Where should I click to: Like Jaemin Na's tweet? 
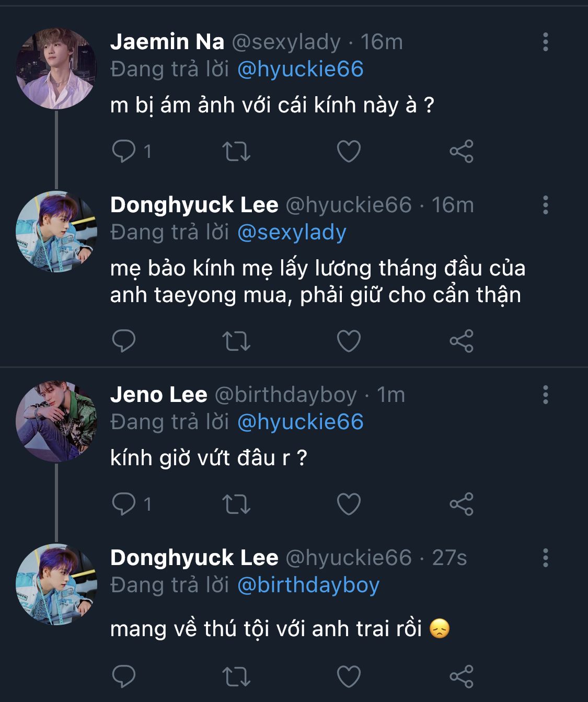click(349, 152)
